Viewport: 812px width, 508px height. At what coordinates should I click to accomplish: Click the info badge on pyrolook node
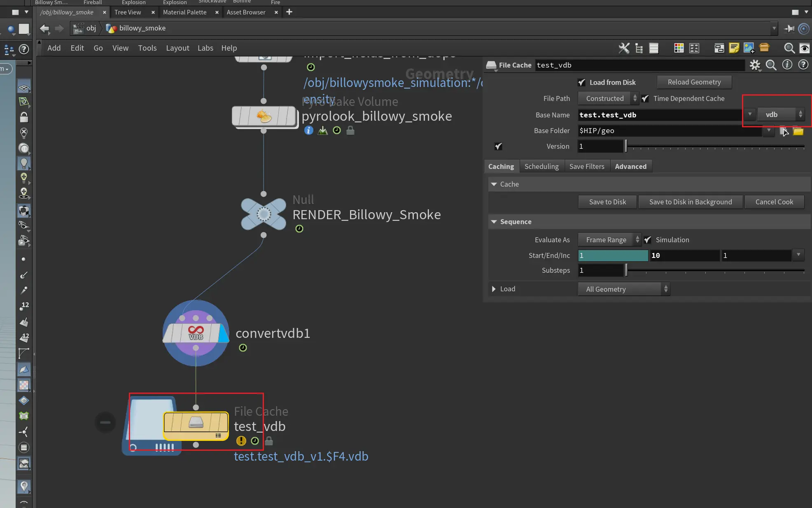pyautogui.click(x=308, y=130)
